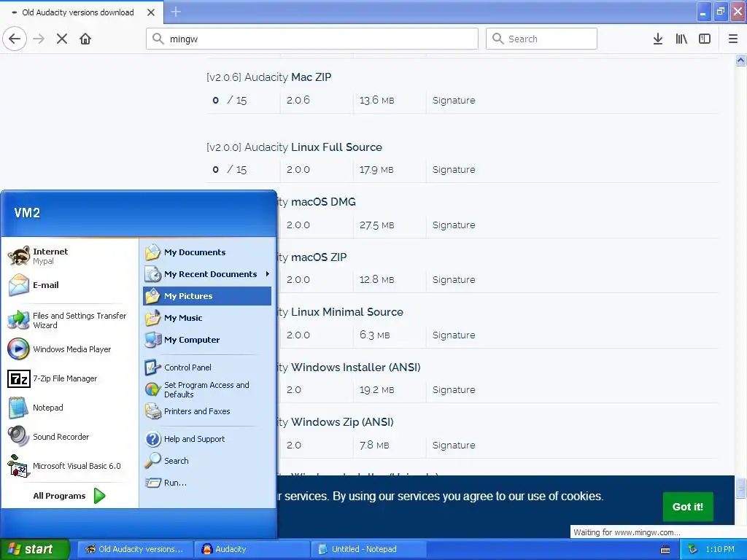This screenshot has width=747, height=560.
Task: Click the address bar containing mingw
Action: (312, 39)
